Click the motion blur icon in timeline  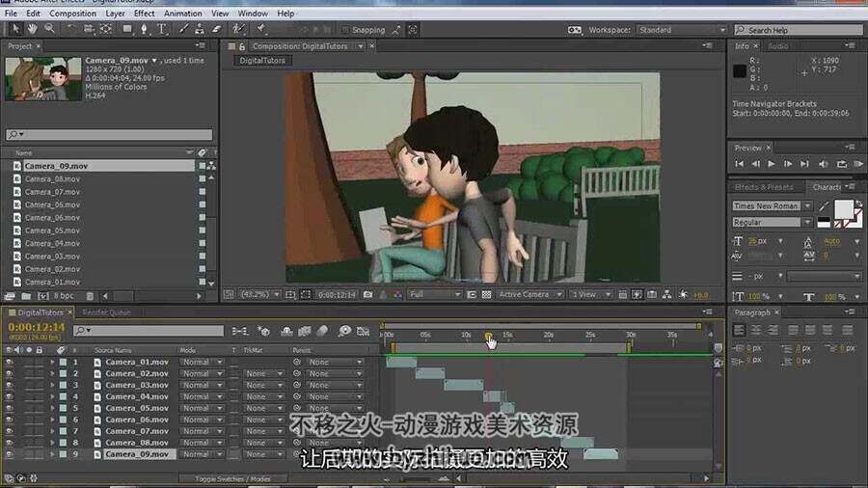coord(323,331)
